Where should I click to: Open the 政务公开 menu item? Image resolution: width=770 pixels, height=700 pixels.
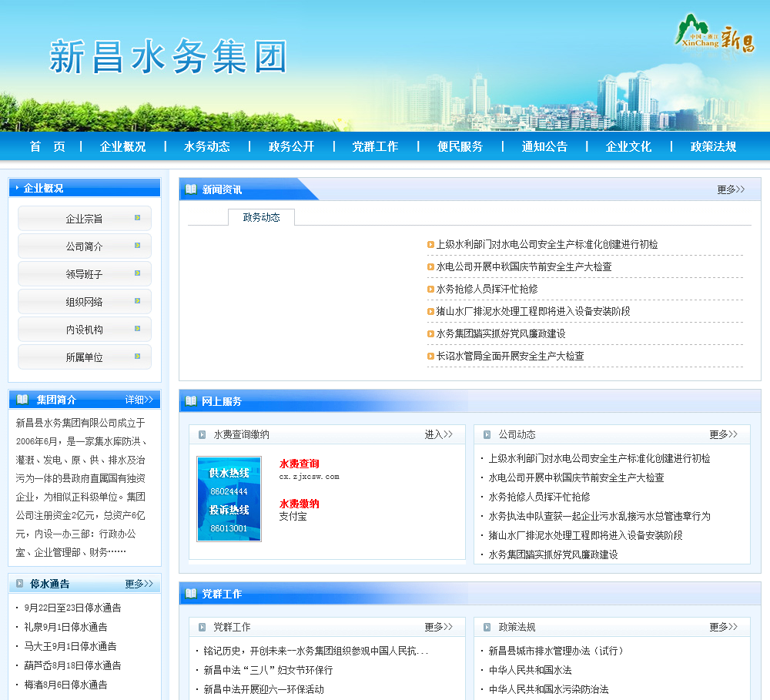coord(291,146)
